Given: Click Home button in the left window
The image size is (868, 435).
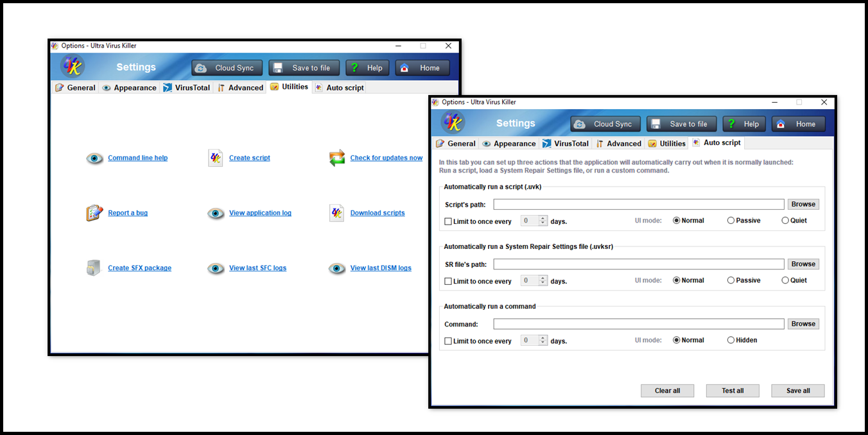Looking at the screenshot, I should point(422,68).
